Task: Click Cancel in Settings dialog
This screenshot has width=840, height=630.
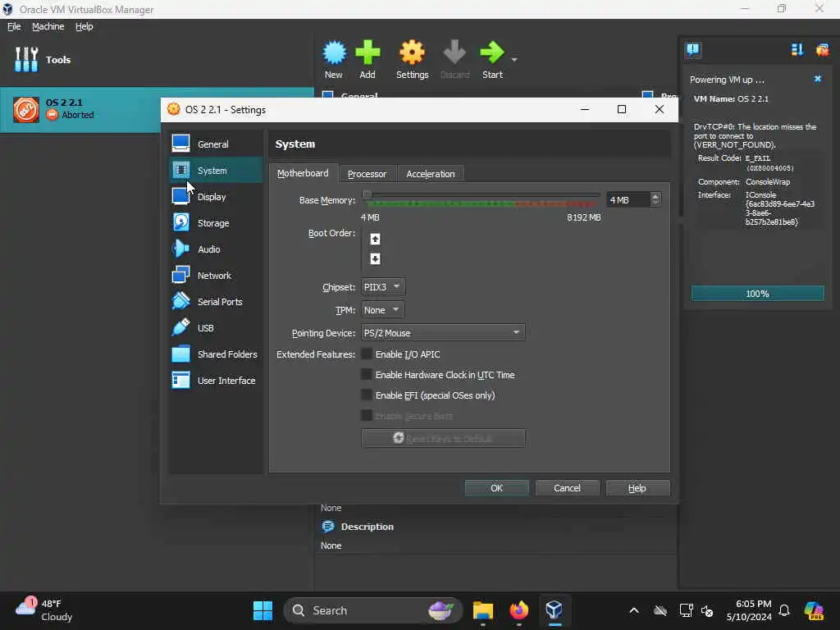Action: pyautogui.click(x=567, y=488)
